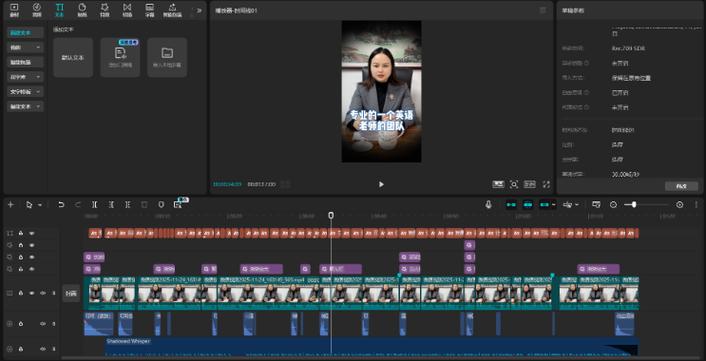706x361 pixels.
Task: Click the folder-icon import subtitles card
Action: pos(167,57)
